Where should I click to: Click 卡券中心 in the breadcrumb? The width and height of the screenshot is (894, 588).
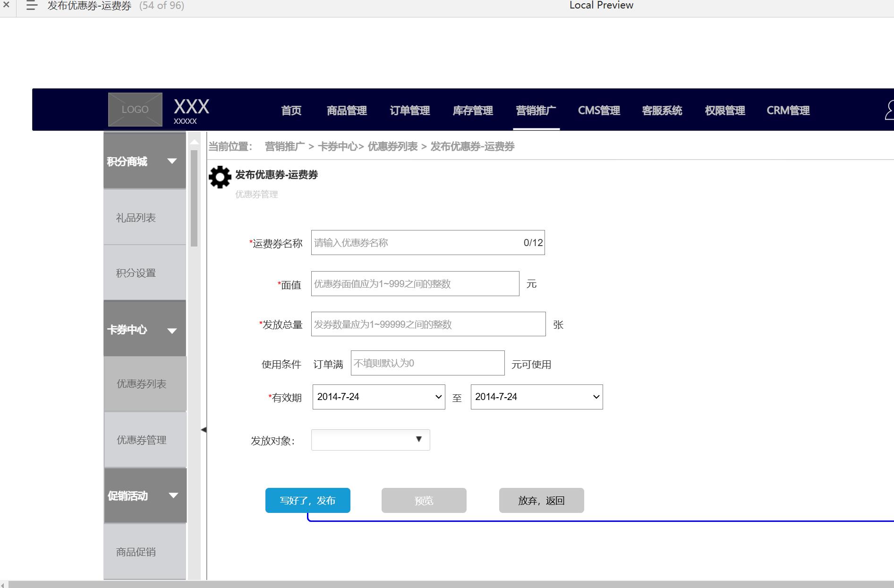(337, 146)
